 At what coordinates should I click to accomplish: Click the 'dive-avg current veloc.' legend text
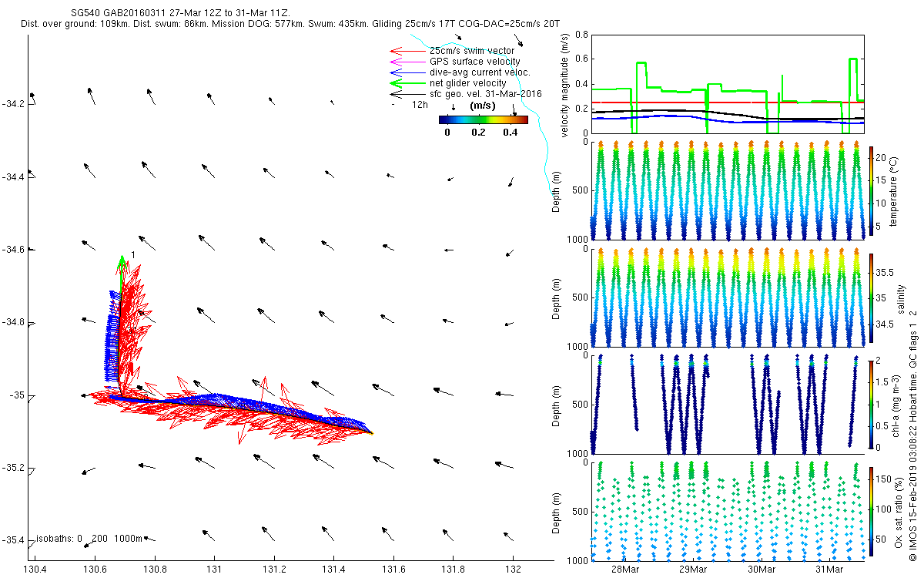point(480,72)
